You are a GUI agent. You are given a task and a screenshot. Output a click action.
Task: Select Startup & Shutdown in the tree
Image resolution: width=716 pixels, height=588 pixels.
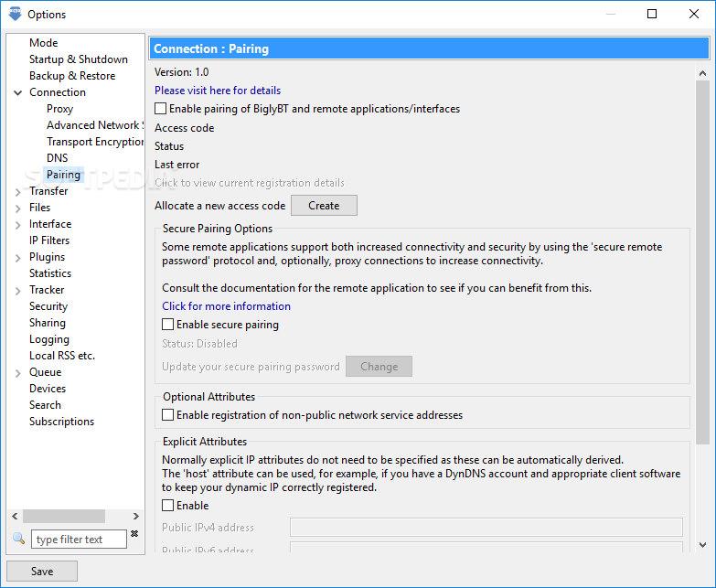coord(79,59)
